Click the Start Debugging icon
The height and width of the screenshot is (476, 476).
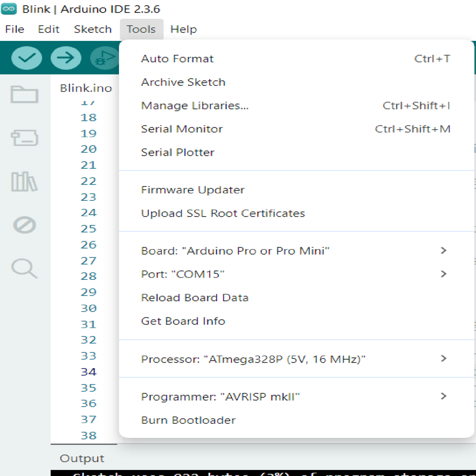coord(105,58)
